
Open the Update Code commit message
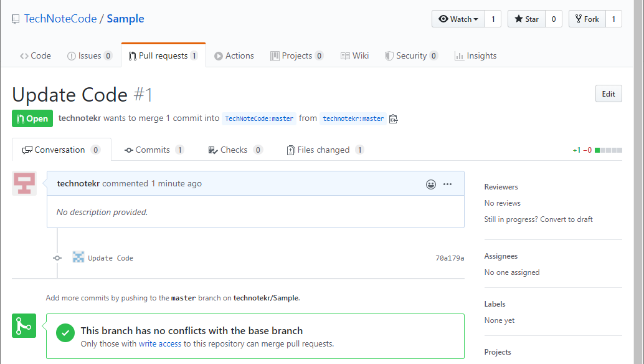click(110, 258)
